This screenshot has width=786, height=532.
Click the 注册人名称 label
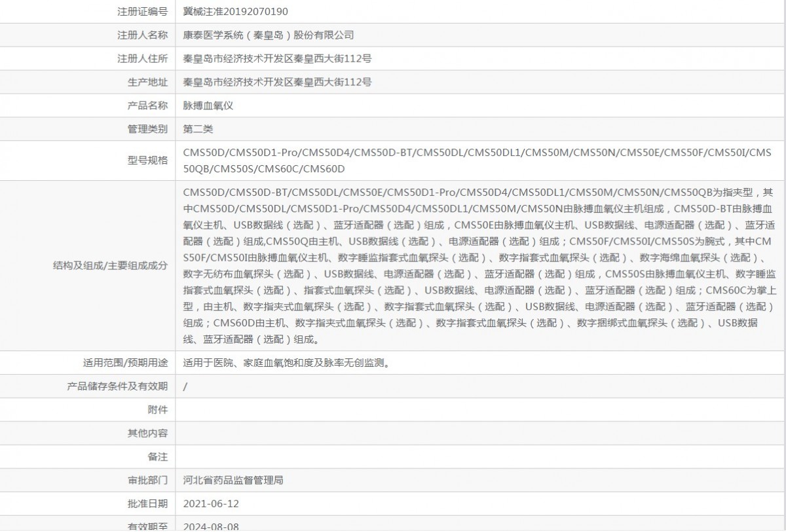[x=142, y=35]
